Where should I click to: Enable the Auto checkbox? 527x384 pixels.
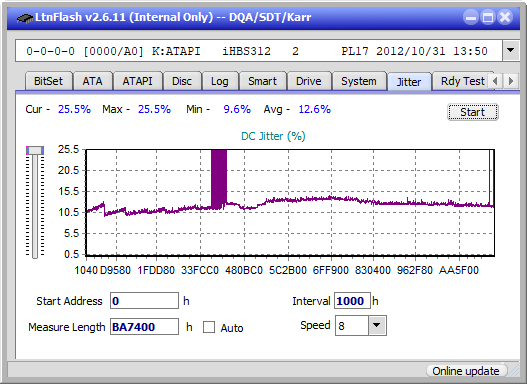click(x=209, y=327)
